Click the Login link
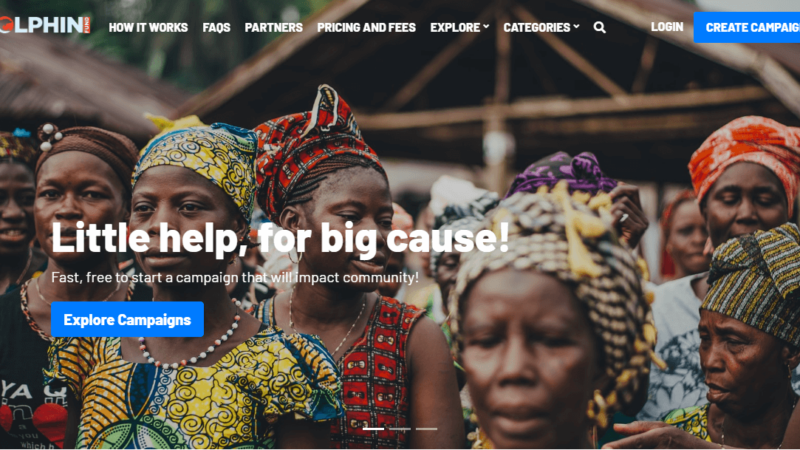Viewport: 800px width, 450px height. [667, 27]
